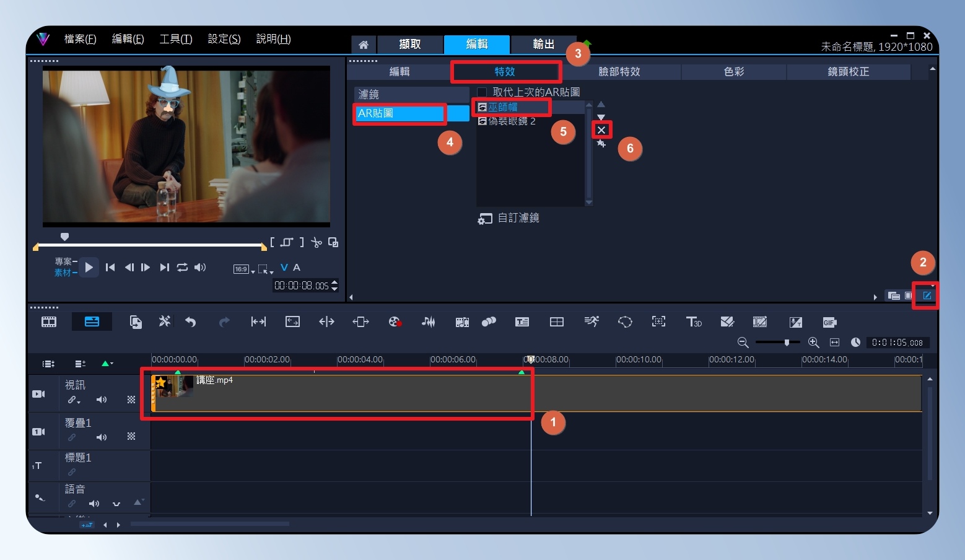Screen dimensions: 965x560
Task: Toggle repeat loop playback
Action: tap(182, 267)
